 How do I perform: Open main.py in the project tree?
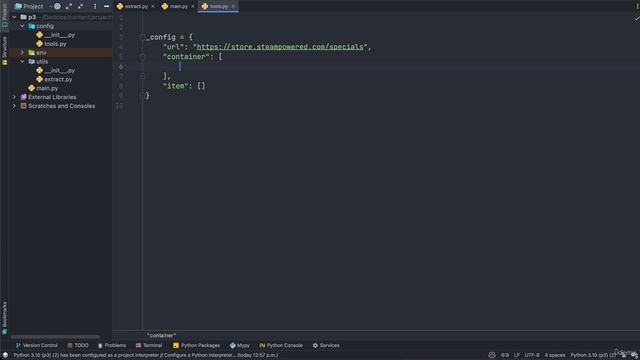[43, 88]
